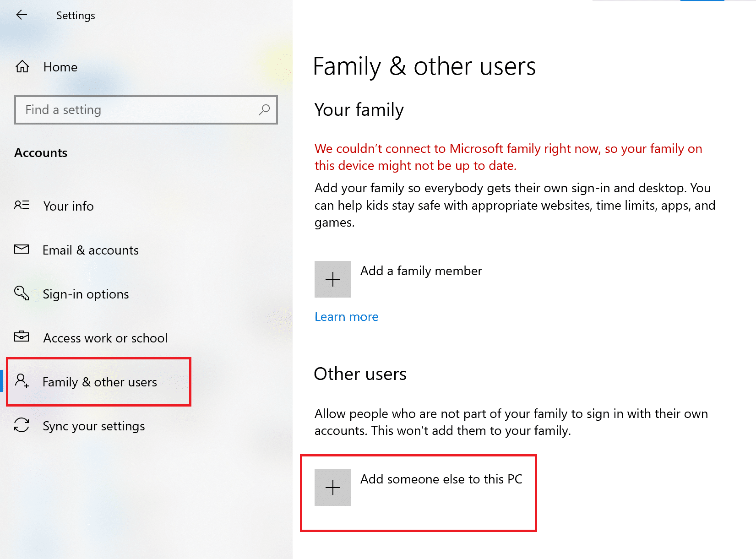
Task: Open Access work or school settings
Action: [105, 338]
